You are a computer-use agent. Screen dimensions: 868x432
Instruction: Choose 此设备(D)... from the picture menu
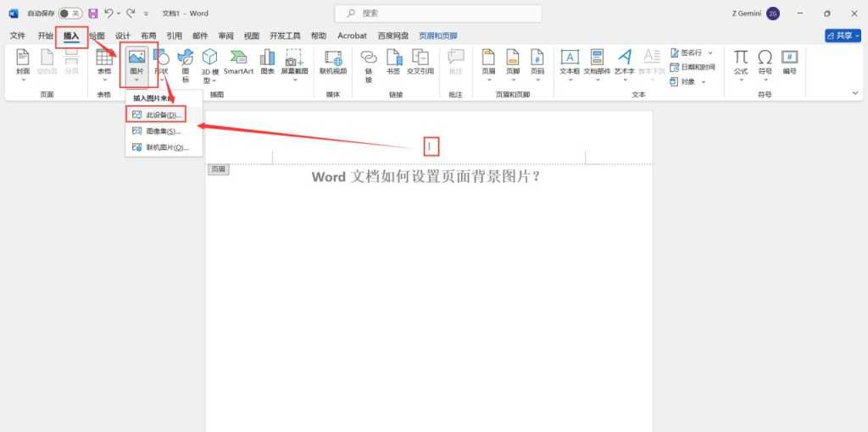156,114
